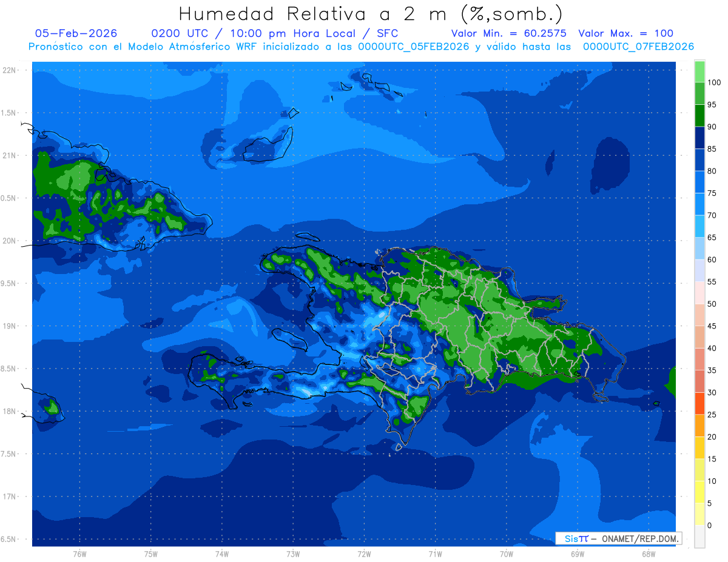This screenshot has height=562, width=728.
Task: Click the "73W" longitude label
Action: pyautogui.click(x=293, y=554)
